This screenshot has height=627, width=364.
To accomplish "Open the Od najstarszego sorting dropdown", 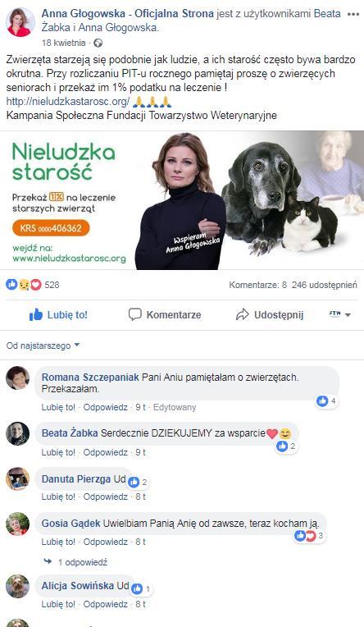I will tap(43, 346).
